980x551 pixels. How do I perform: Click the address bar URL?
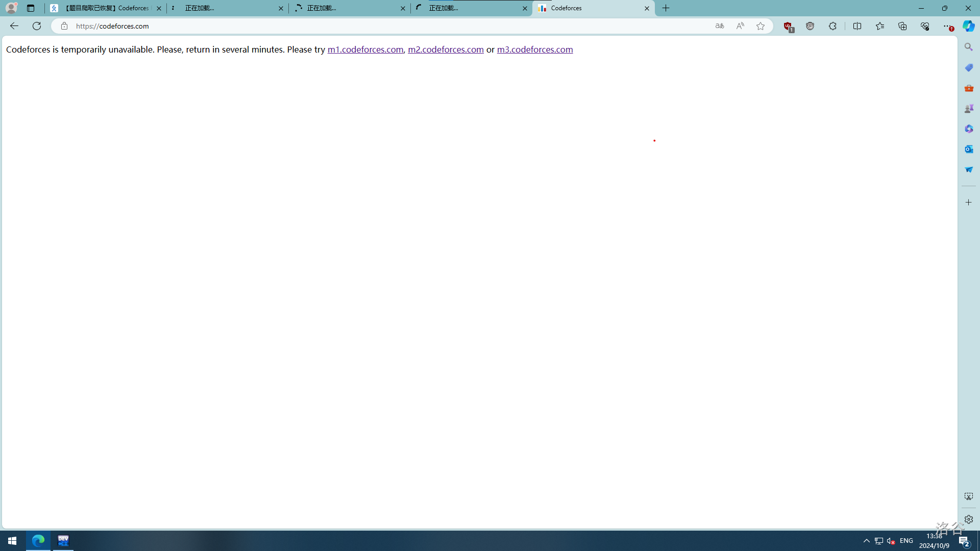112,26
